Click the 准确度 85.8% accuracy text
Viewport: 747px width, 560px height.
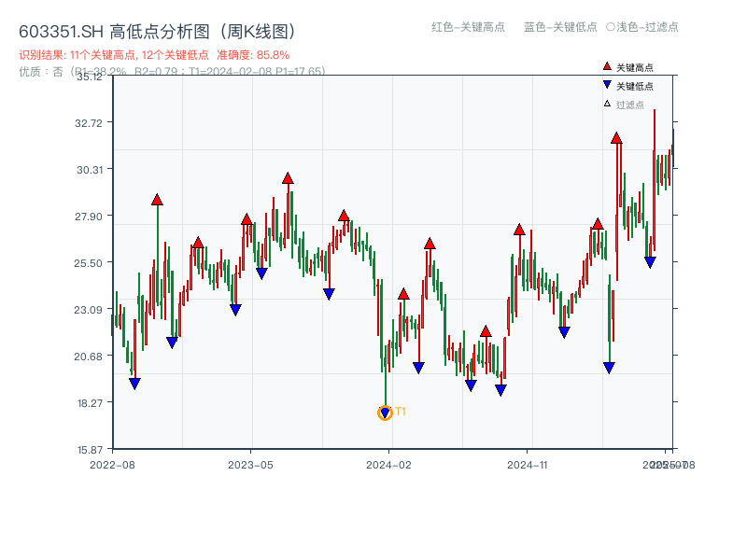[254, 54]
